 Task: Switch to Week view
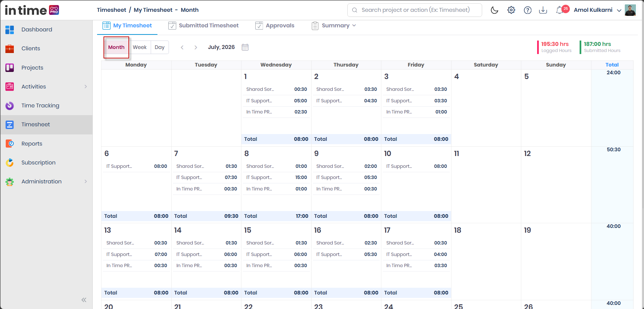pyautogui.click(x=140, y=47)
